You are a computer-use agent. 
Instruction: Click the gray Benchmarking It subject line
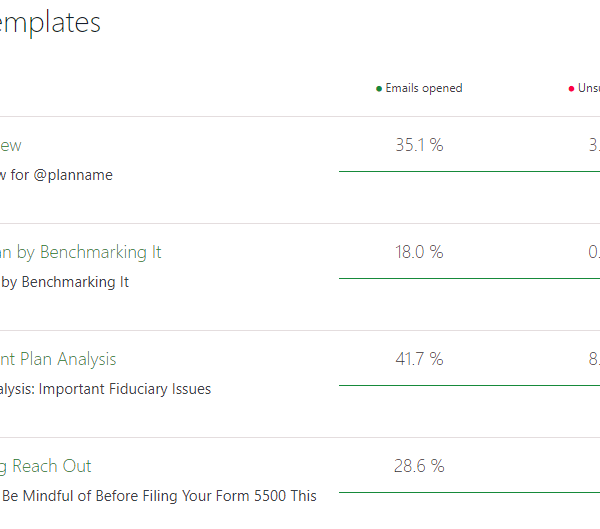click(65, 282)
